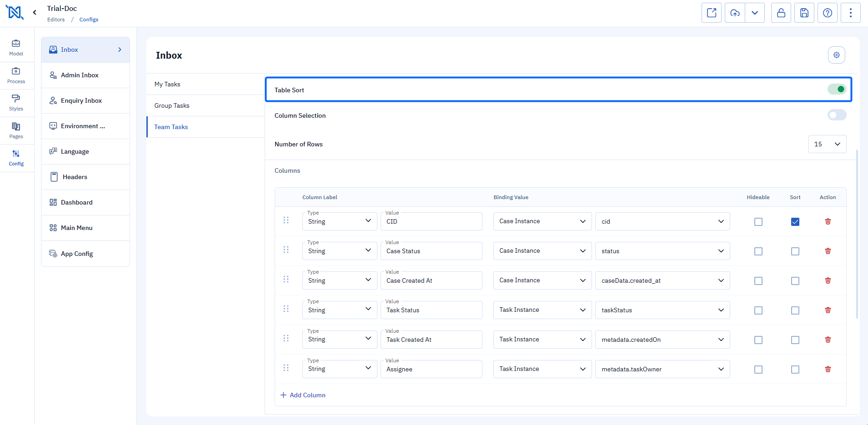The height and width of the screenshot is (425, 868).
Task: Uncheck the Sort checkbox for CID
Action: point(795,222)
